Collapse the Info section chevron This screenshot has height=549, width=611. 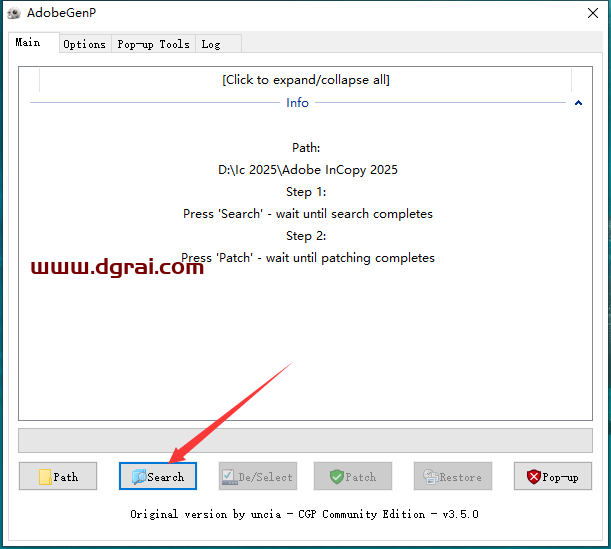click(578, 103)
